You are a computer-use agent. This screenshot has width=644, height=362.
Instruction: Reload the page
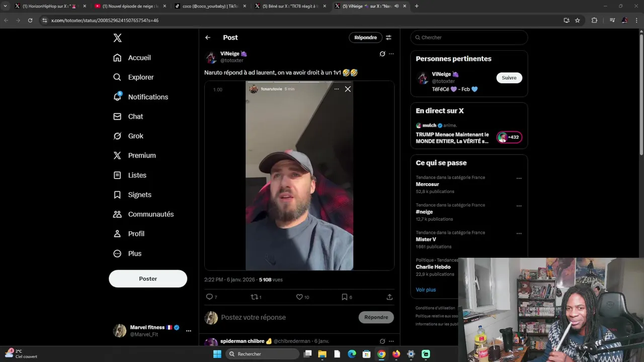pos(30,20)
